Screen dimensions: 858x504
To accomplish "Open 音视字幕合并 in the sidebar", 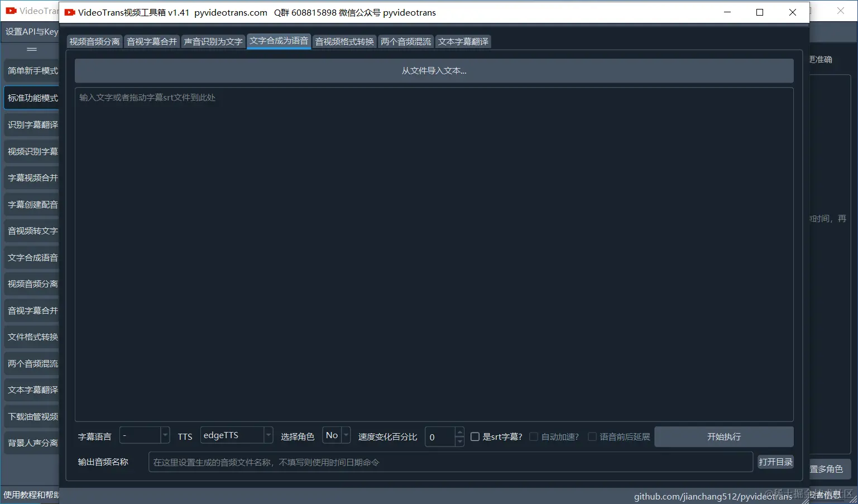I will (x=32, y=310).
